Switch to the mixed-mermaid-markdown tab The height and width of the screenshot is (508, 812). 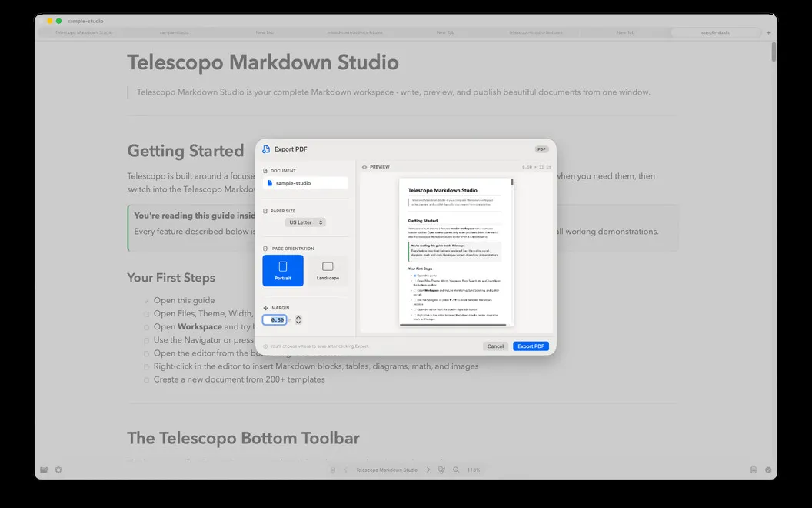pos(354,32)
